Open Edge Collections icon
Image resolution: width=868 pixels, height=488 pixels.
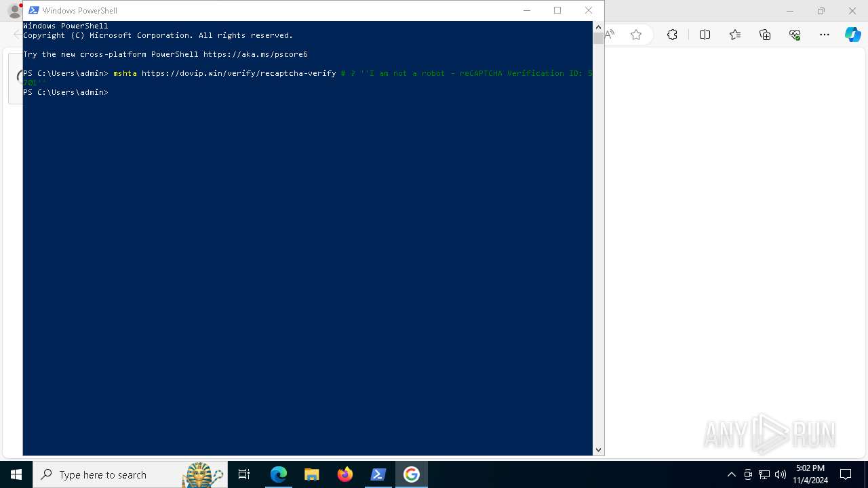tap(765, 35)
